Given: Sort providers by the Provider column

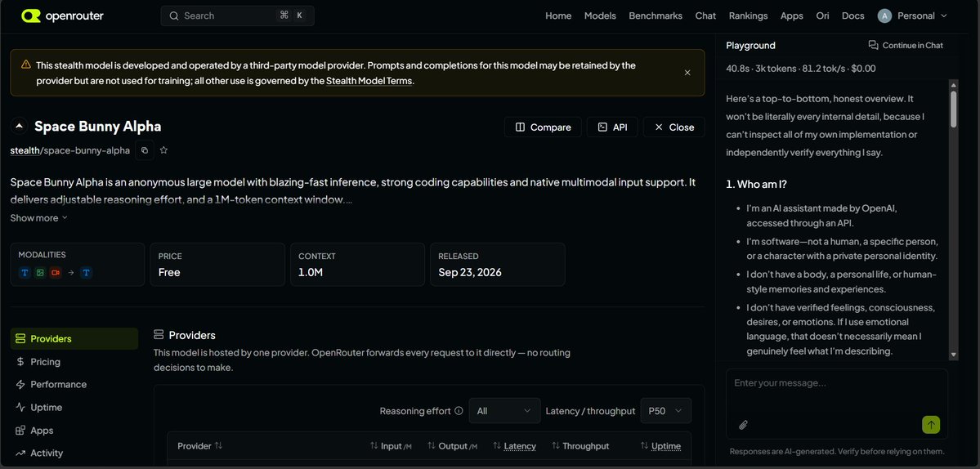Looking at the screenshot, I should (199, 446).
